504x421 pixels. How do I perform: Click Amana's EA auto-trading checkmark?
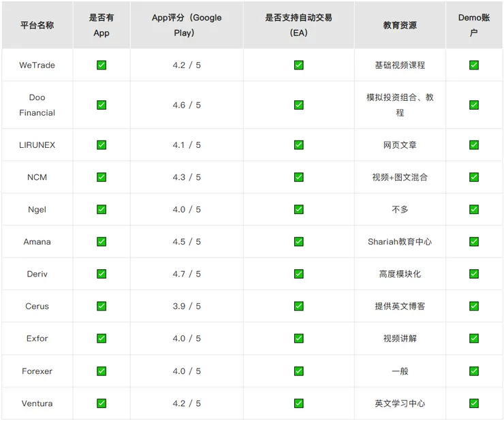click(299, 242)
